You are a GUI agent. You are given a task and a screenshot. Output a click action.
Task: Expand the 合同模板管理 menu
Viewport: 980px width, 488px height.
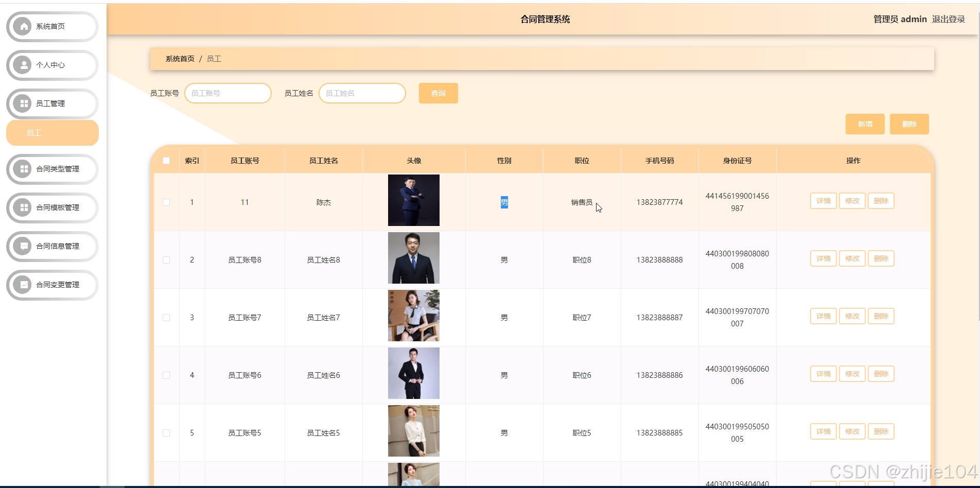[52, 208]
